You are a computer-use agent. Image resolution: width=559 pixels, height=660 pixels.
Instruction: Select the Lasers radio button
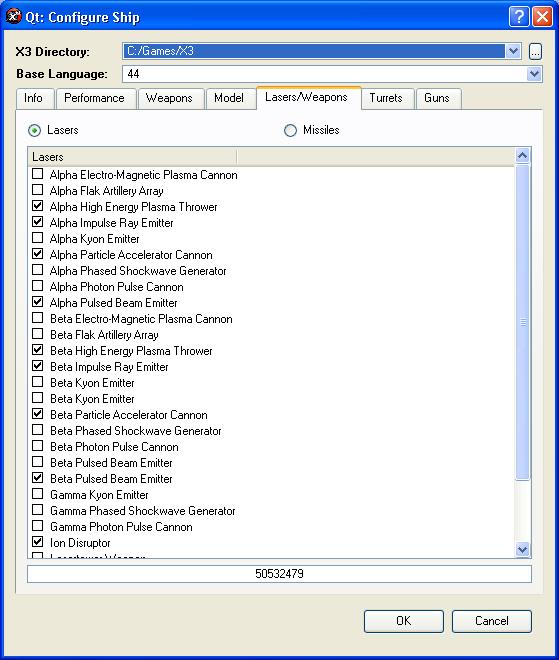pyautogui.click(x=35, y=130)
